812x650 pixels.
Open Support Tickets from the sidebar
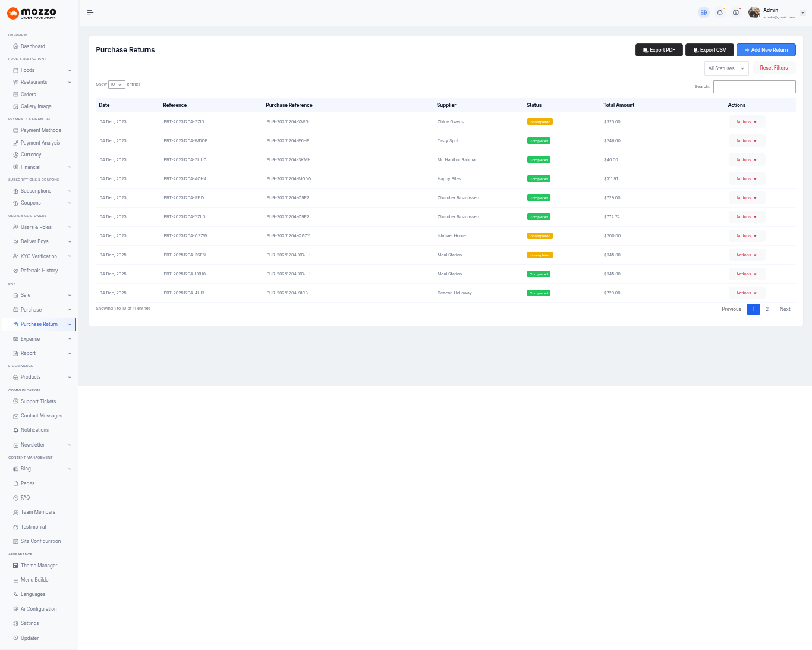point(38,401)
